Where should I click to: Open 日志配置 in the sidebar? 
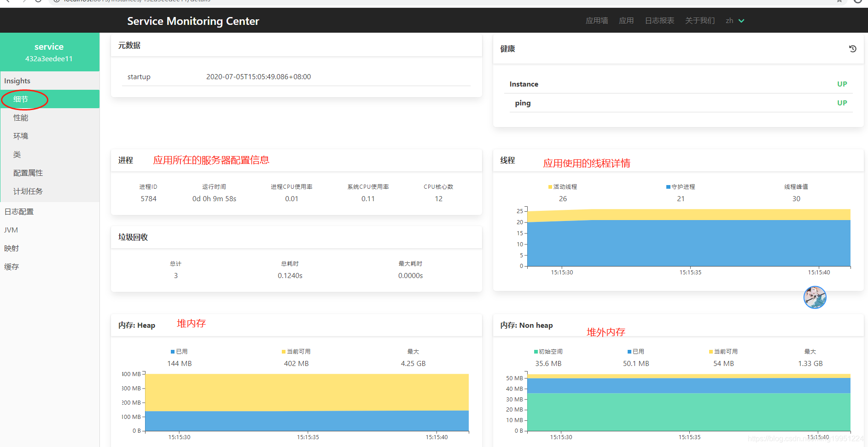tap(19, 212)
